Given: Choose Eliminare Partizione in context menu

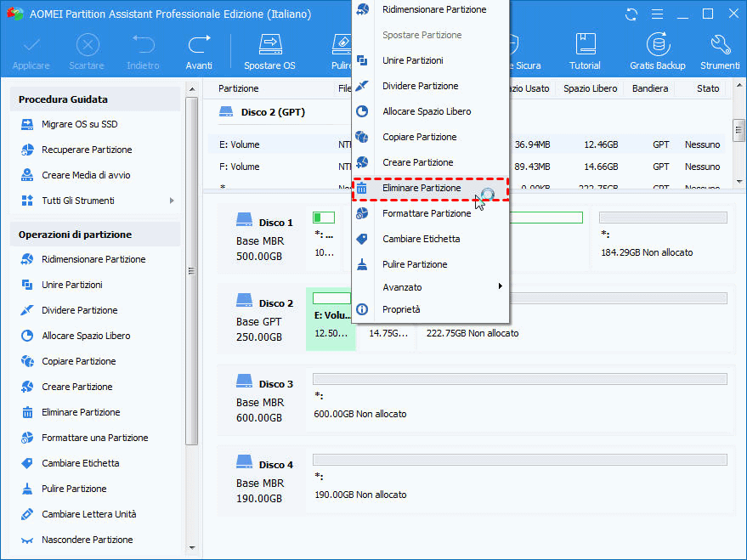Looking at the screenshot, I should pos(431,188).
